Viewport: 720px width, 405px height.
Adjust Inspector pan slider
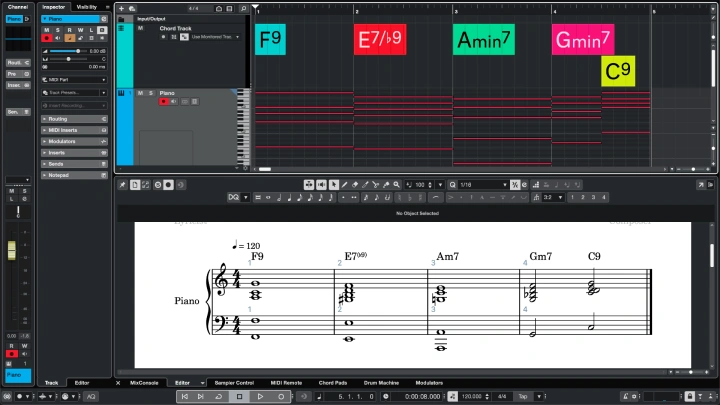[x=68, y=59]
